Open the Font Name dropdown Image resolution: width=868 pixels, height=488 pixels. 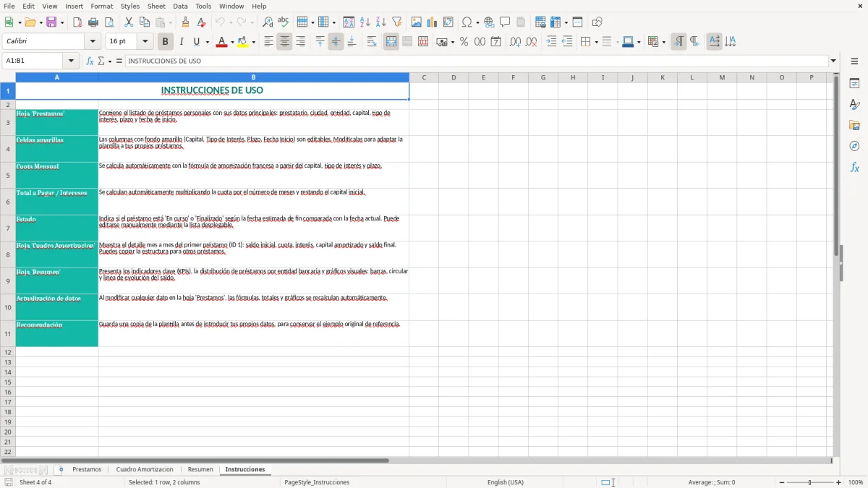(92, 42)
